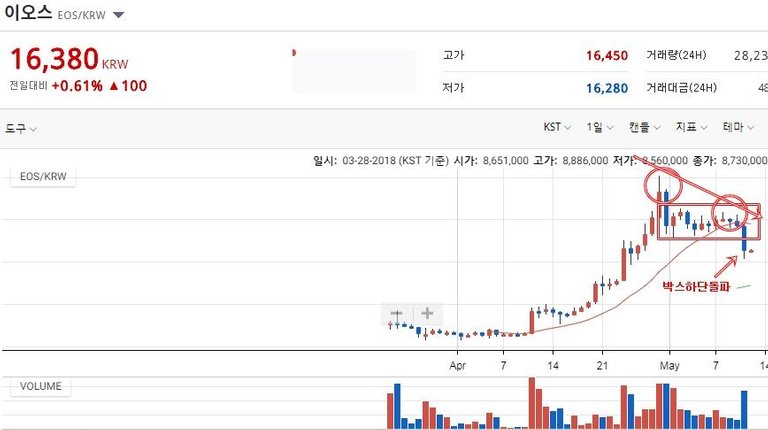Open the 테마 theme menu

[738, 127]
